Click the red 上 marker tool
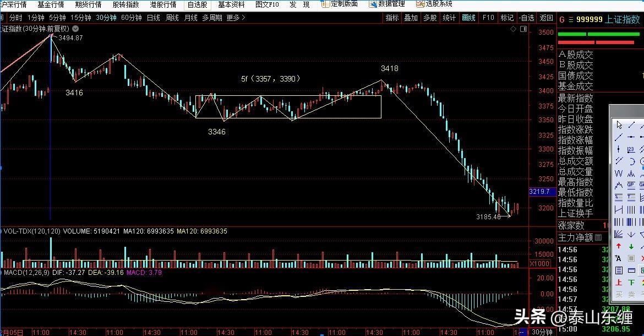This screenshot has width=644, height=336. point(619,282)
